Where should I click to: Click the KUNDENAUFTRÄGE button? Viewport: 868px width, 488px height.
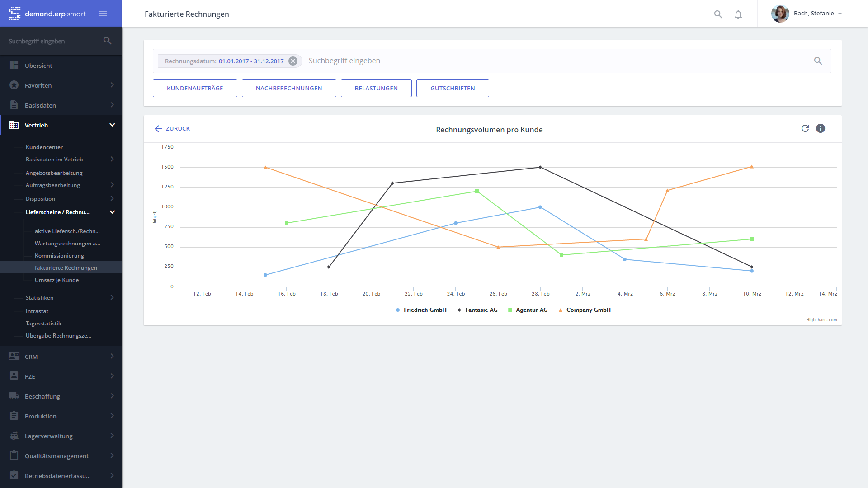click(195, 88)
